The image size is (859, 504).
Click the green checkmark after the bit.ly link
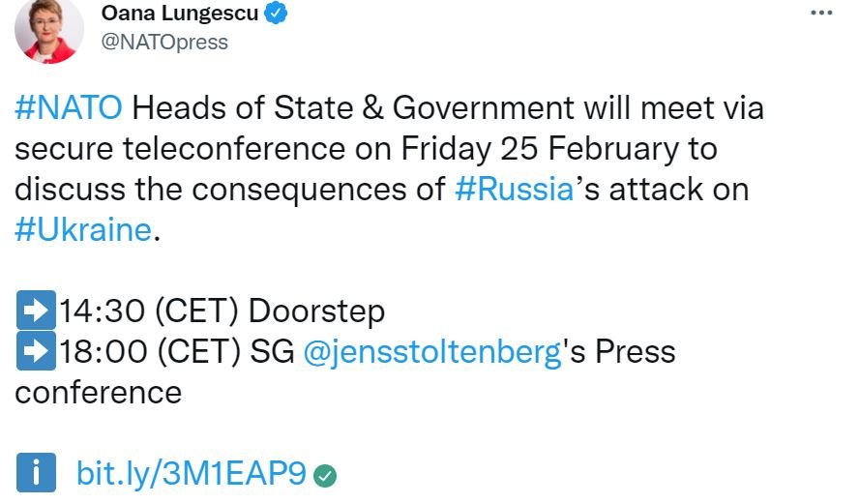pos(326,475)
